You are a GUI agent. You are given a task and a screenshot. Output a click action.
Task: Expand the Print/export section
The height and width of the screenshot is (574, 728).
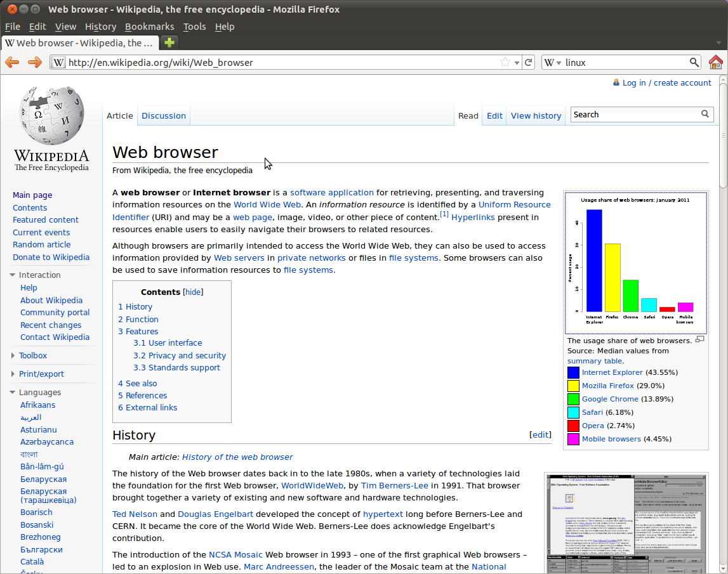tap(13, 374)
